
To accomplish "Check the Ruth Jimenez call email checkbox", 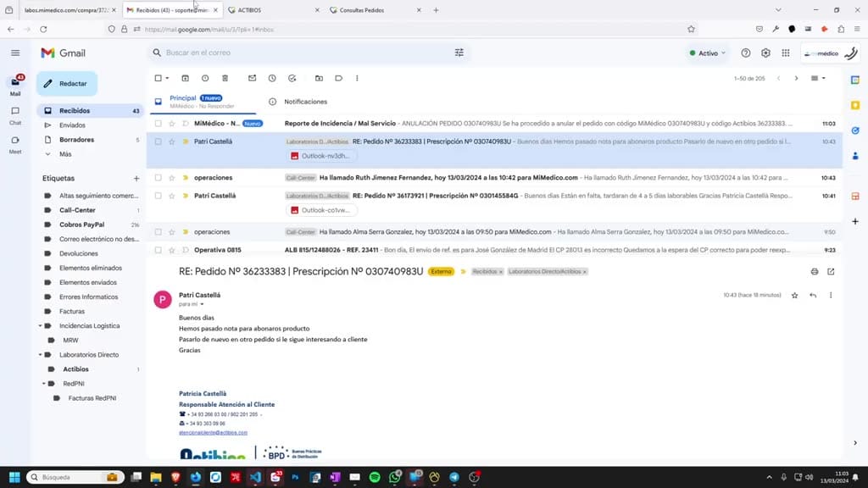I will [x=159, y=178].
